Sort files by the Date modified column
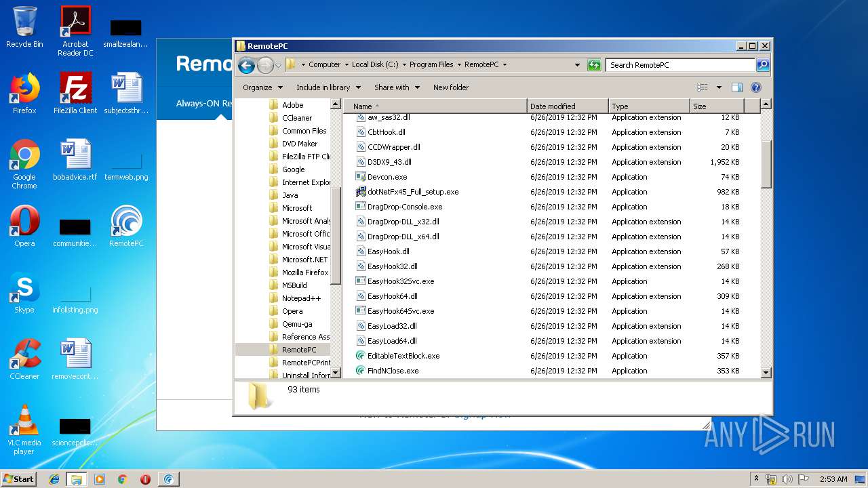868x488 pixels. click(568, 106)
